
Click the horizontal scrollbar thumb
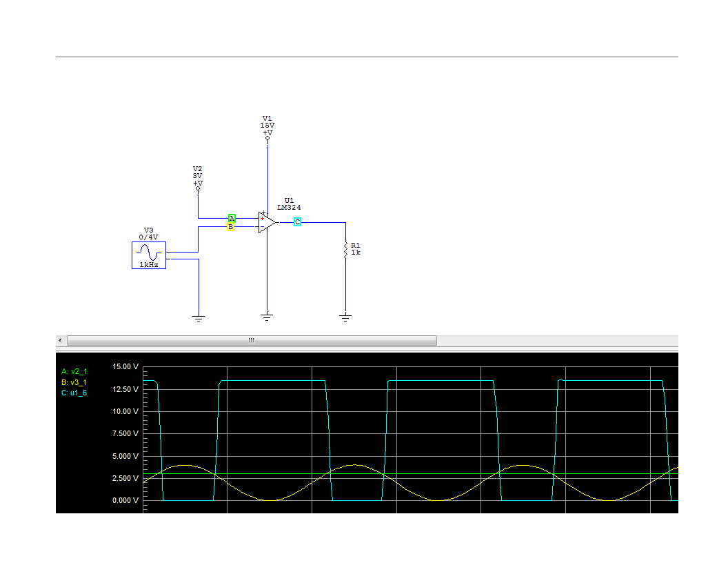point(252,341)
